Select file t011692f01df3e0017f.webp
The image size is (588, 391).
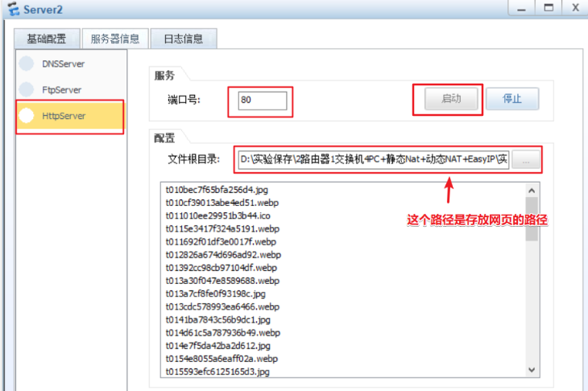pos(221,241)
